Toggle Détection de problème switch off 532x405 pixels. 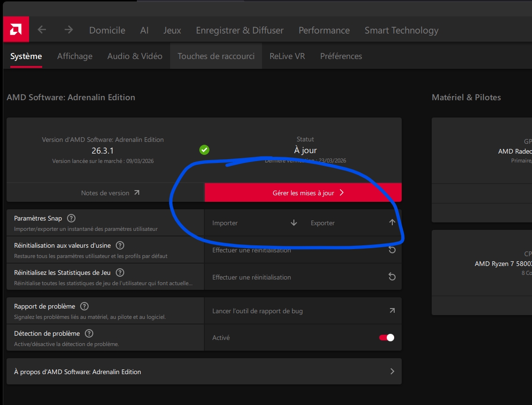pyautogui.click(x=386, y=338)
